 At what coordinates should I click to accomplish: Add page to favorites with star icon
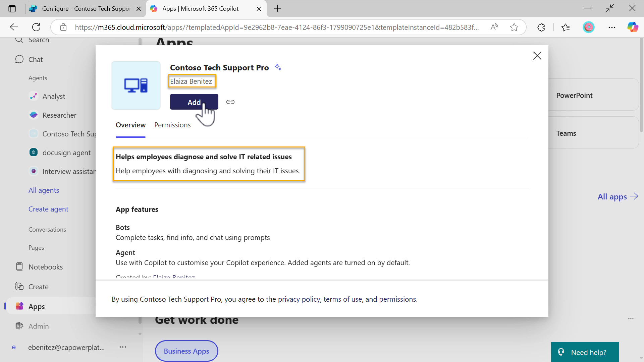coord(514,27)
